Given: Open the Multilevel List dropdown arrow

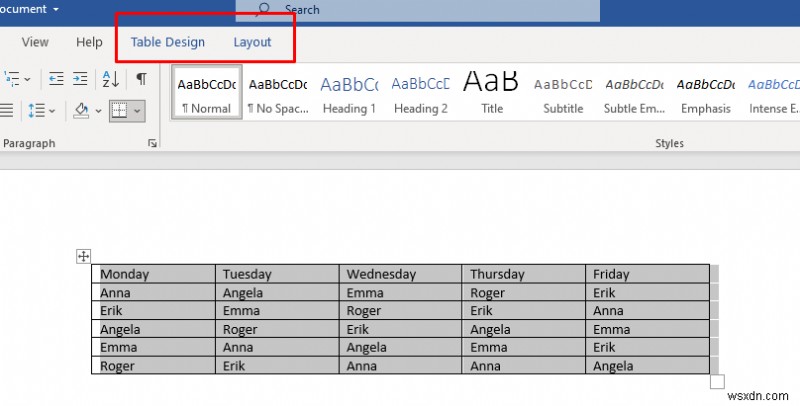Looking at the screenshot, I should 28,80.
